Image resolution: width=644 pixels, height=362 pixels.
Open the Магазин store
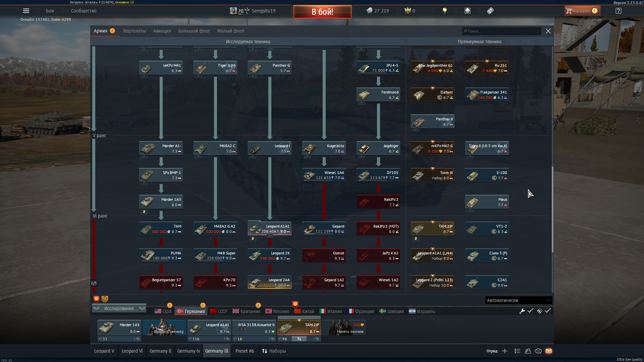click(x=582, y=11)
